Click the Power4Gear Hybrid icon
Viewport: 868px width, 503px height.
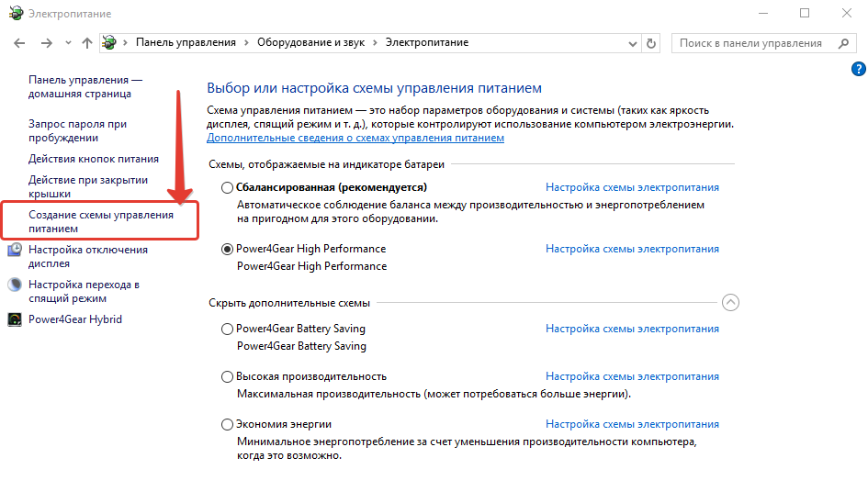15,319
